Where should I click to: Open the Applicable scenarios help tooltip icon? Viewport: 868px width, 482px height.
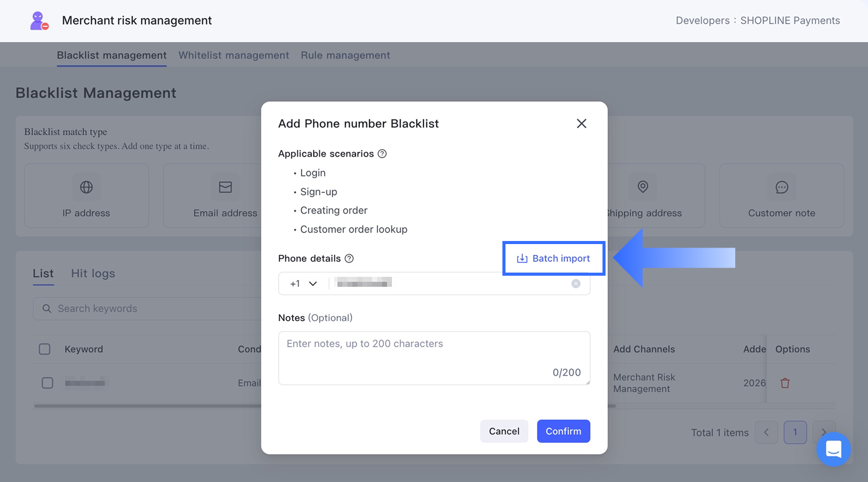(382, 154)
